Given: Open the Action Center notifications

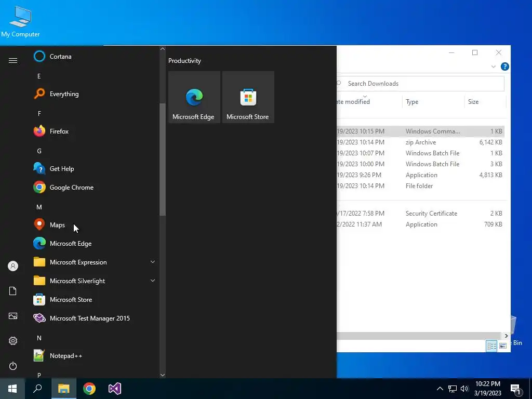Looking at the screenshot, I should click(515, 389).
